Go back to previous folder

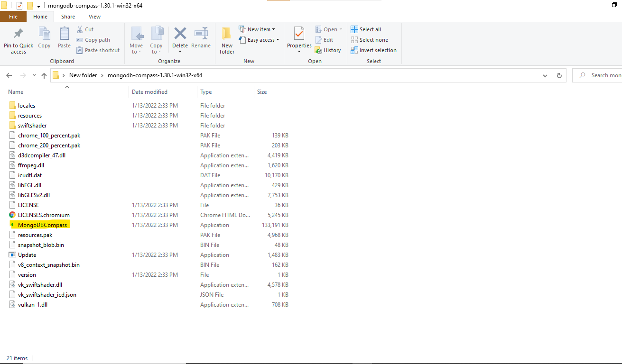[9, 75]
